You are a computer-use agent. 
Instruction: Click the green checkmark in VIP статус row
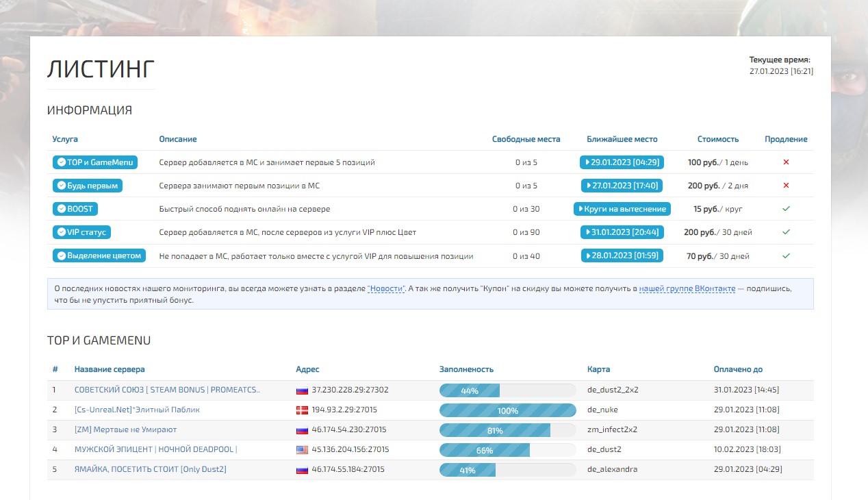coord(786,232)
